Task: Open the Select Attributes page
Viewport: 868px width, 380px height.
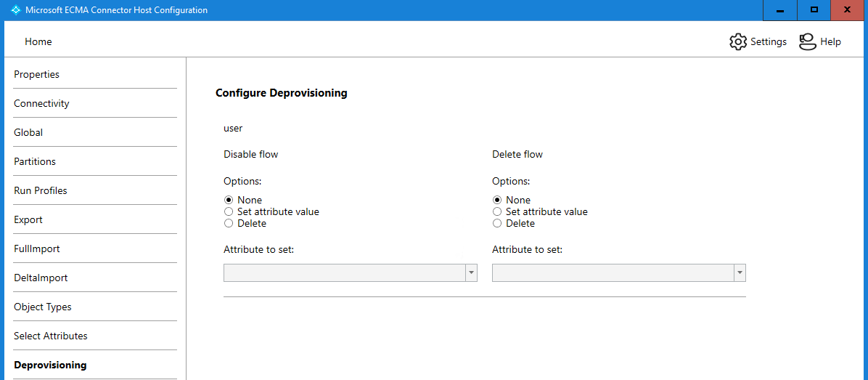Action: coord(51,336)
